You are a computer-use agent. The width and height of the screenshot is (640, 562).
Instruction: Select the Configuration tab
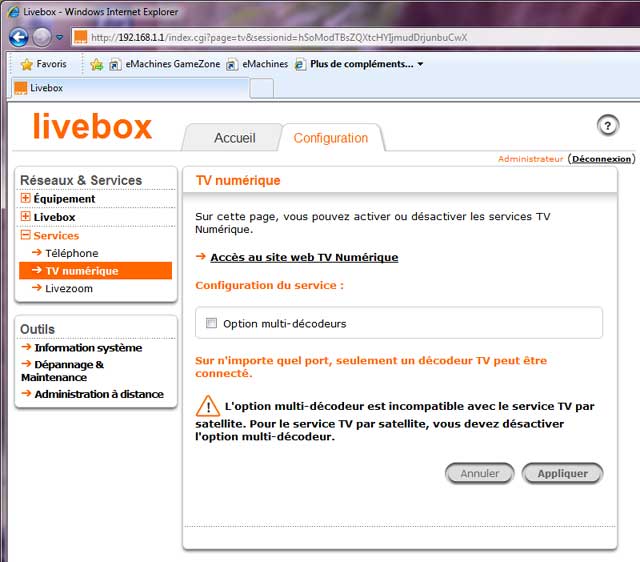(330, 138)
